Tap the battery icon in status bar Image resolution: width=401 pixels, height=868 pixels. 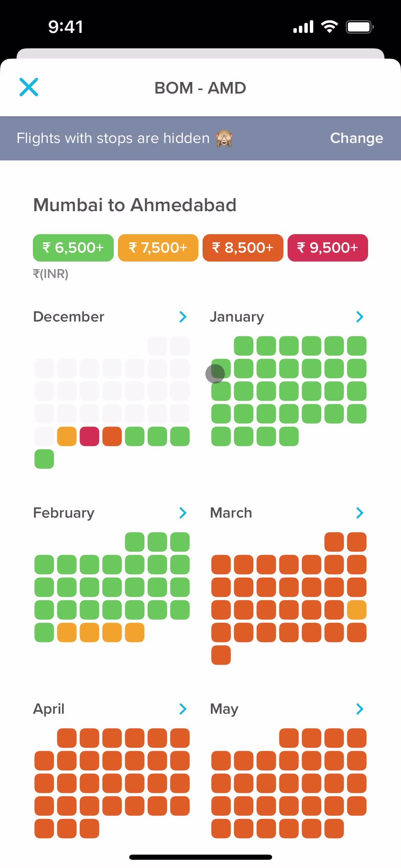[360, 27]
